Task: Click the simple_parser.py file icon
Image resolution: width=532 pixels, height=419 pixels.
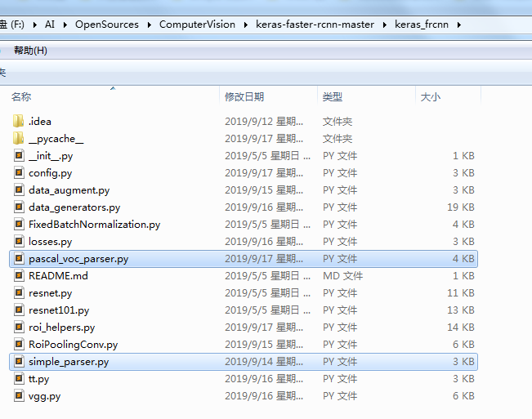Action: tap(19, 362)
